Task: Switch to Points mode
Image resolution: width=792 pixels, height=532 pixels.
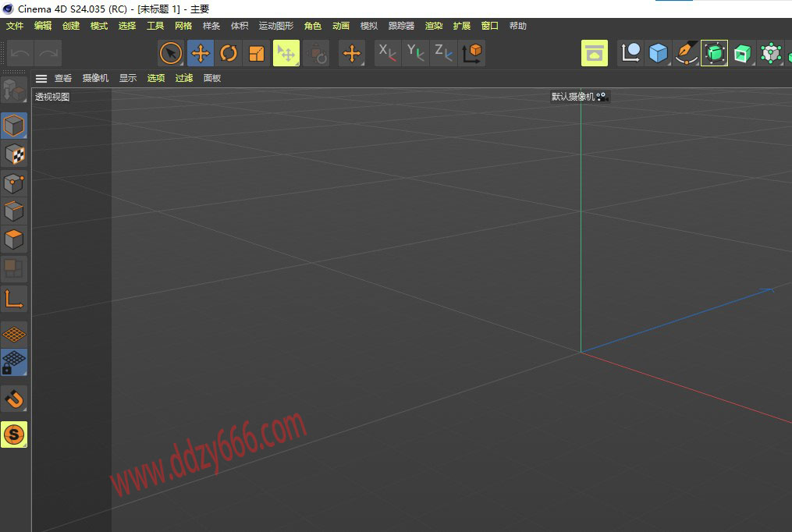Action: coord(14,183)
